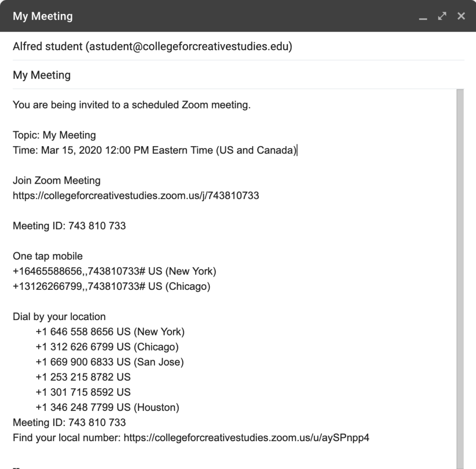Click the My Meeting subject field
The height and width of the screenshot is (469, 476).
tap(42, 75)
